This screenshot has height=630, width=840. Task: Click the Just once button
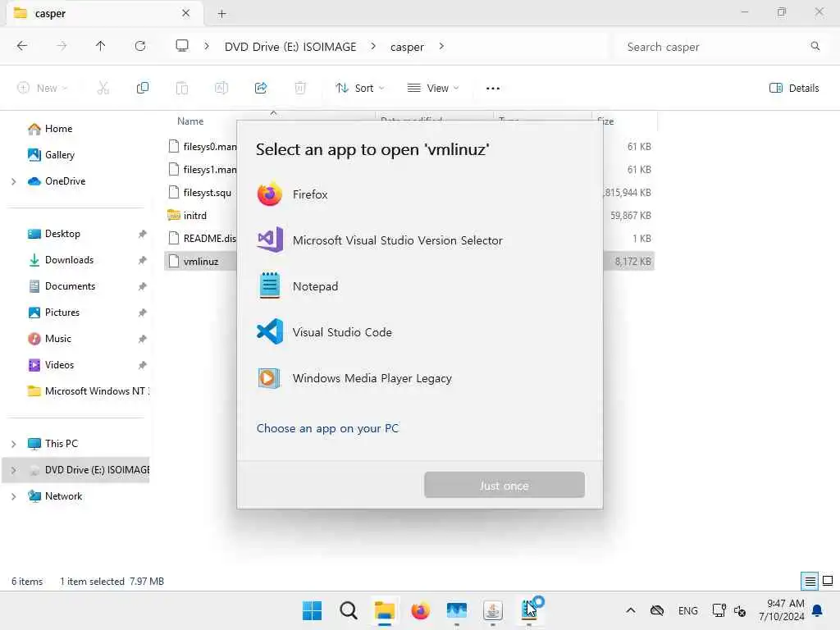tap(504, 486)
